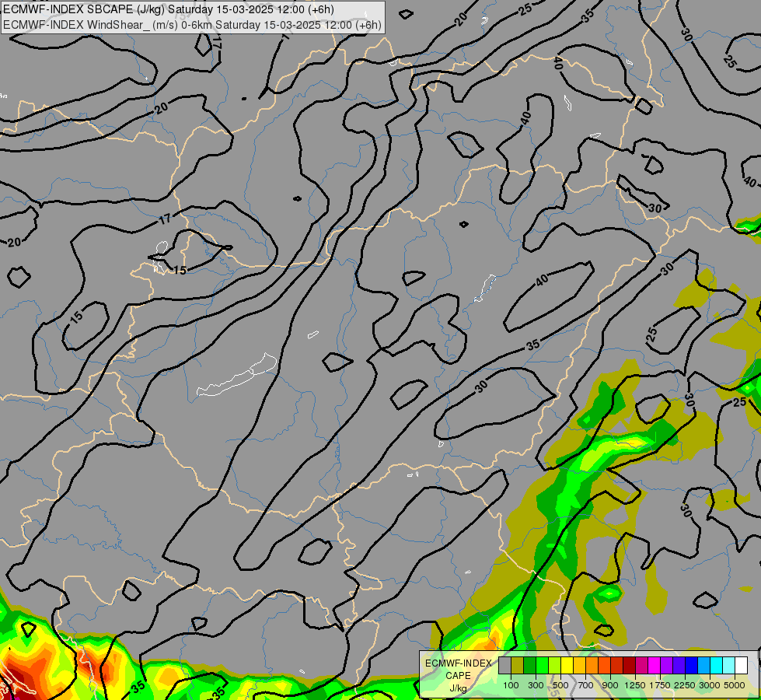Select the dark red legend swatch
761x700 pixels.
click(629, 666)
